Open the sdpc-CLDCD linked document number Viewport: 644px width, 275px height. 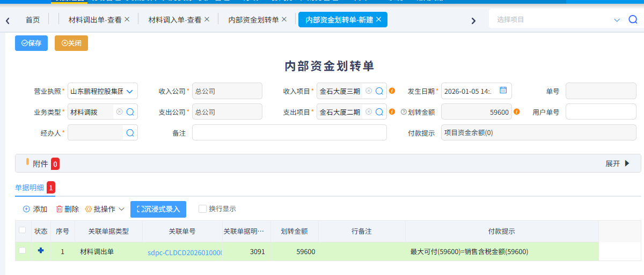click(185, 252)
